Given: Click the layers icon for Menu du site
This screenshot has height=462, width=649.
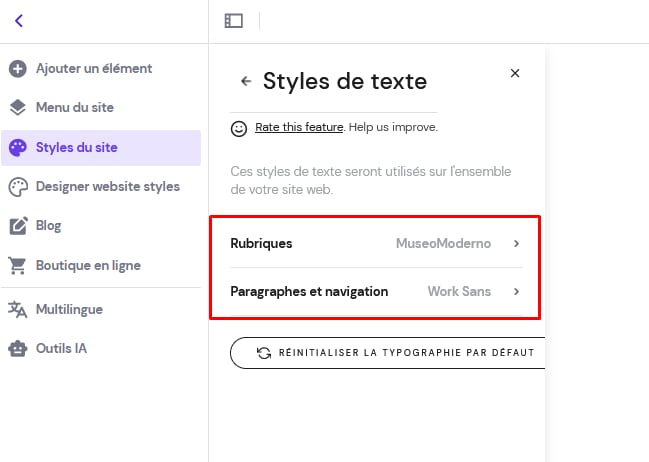Looking at the screenshot, I should point(17,108).
